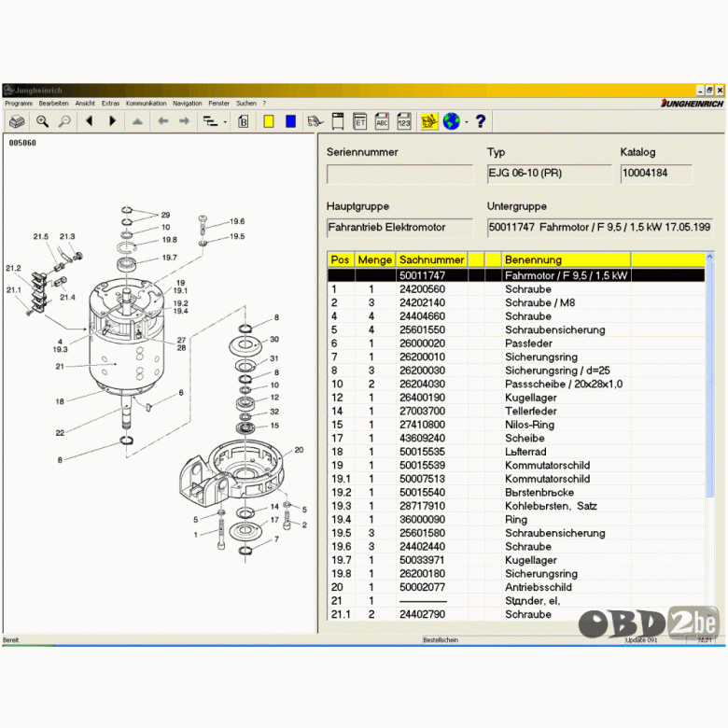This screenshot has width=728, height=728.
Task: Click diagram number 005060 label
Action: pos(22,143)
